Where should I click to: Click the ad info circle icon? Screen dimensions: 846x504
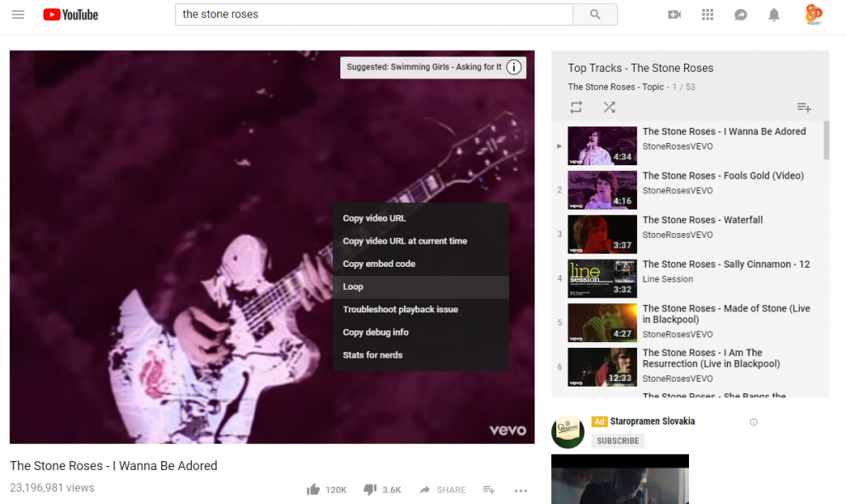[753, 422]
